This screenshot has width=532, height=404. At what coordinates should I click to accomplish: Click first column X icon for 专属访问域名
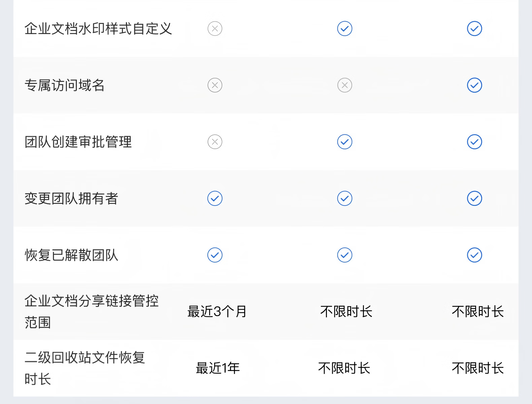point(215,85)
